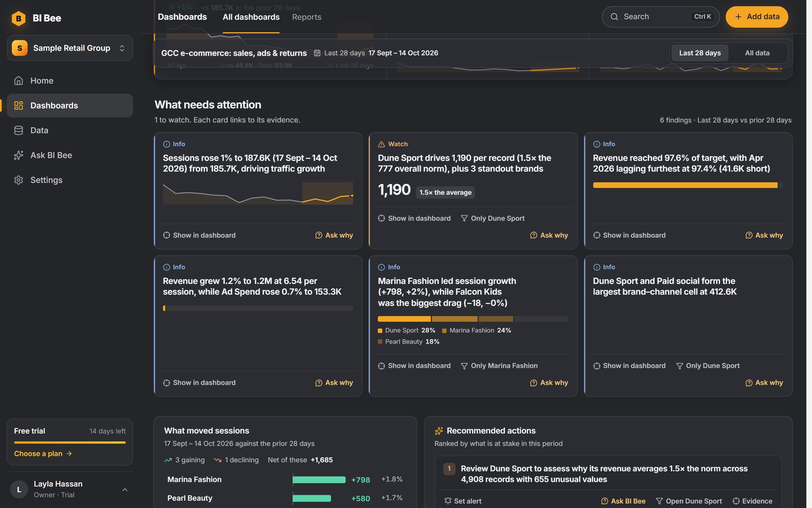Click the Dune Sport 28% legend swatch
The width and height of the screenshot is (812, 508).
[x=380, y=330]
